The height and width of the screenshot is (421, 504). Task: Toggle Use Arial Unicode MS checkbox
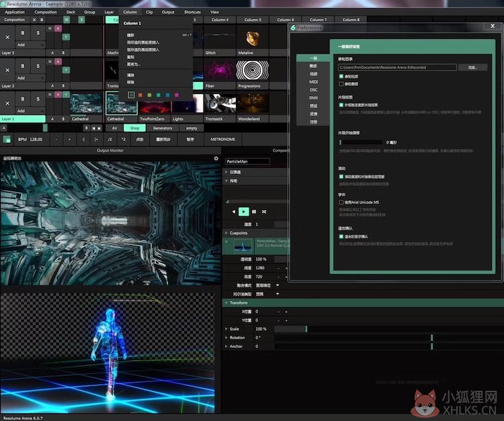(341, 202)
